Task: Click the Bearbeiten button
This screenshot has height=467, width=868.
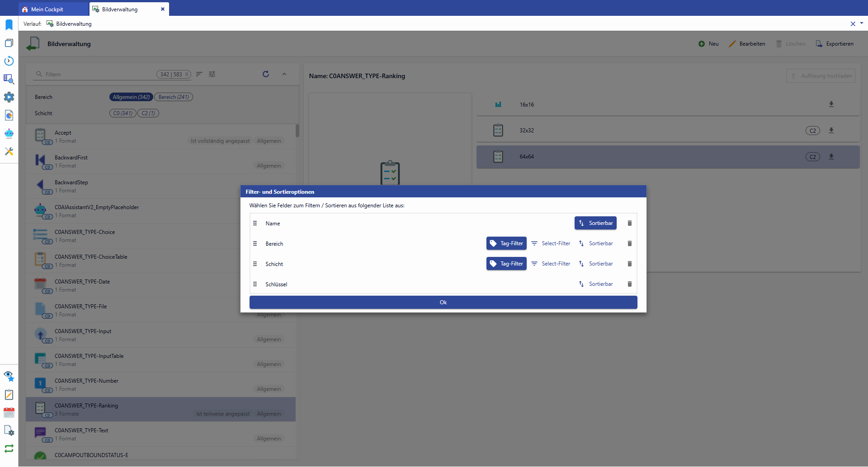Action: 747,44
